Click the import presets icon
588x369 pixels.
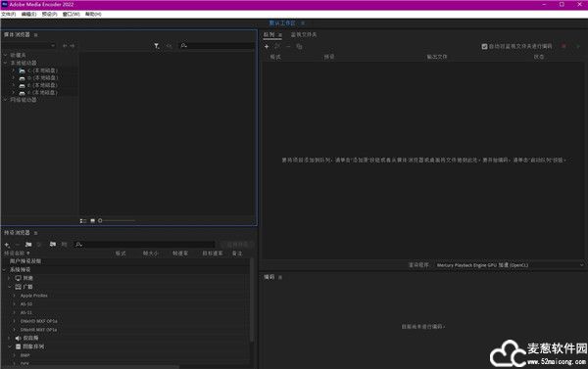[53, 245]
